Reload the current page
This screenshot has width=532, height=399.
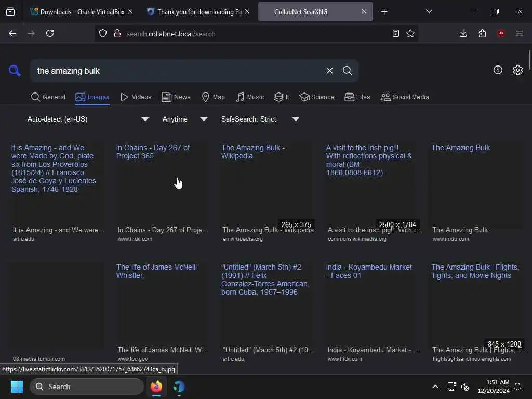coord(50,34)
